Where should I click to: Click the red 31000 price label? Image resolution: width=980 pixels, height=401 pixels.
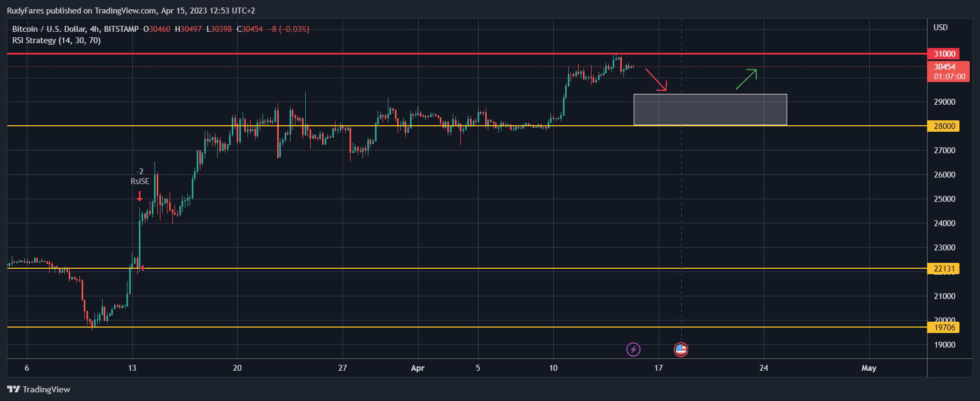[x=944, y=54]
